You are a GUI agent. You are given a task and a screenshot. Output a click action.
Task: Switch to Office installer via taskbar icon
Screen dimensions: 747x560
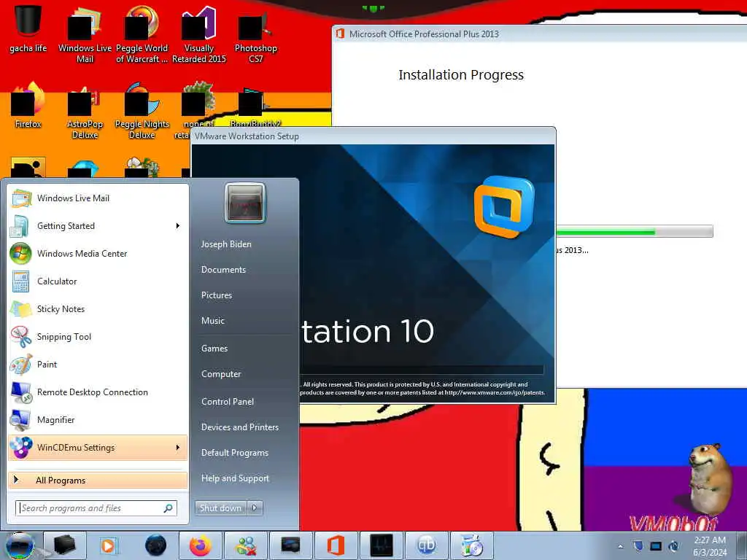click(x=336, y=545)
